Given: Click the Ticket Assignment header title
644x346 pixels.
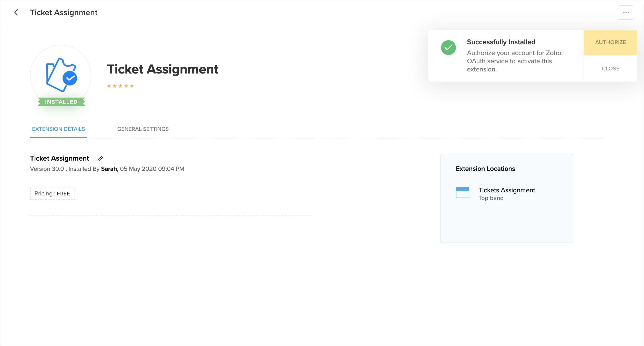Looking at the screenshot, I should (x=64, y=13).
